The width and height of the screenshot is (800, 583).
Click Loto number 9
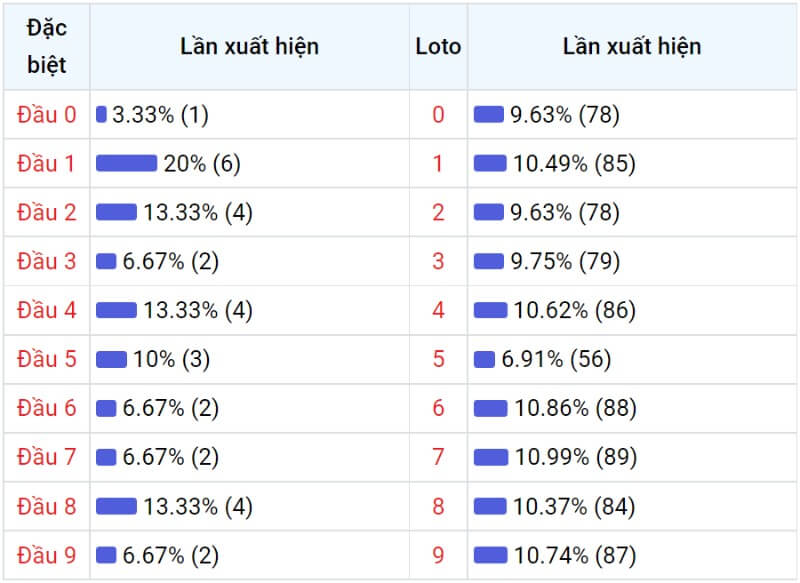click(x=438, y=555)
